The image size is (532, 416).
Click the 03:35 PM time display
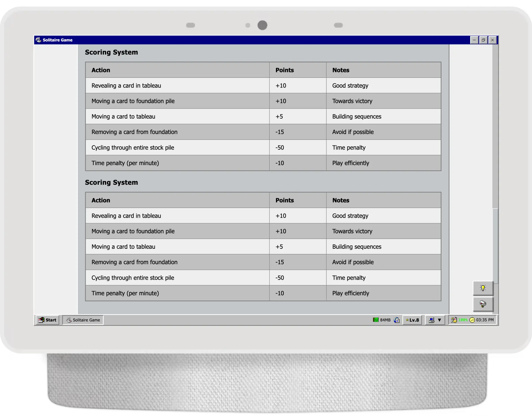tap(485, 320)
